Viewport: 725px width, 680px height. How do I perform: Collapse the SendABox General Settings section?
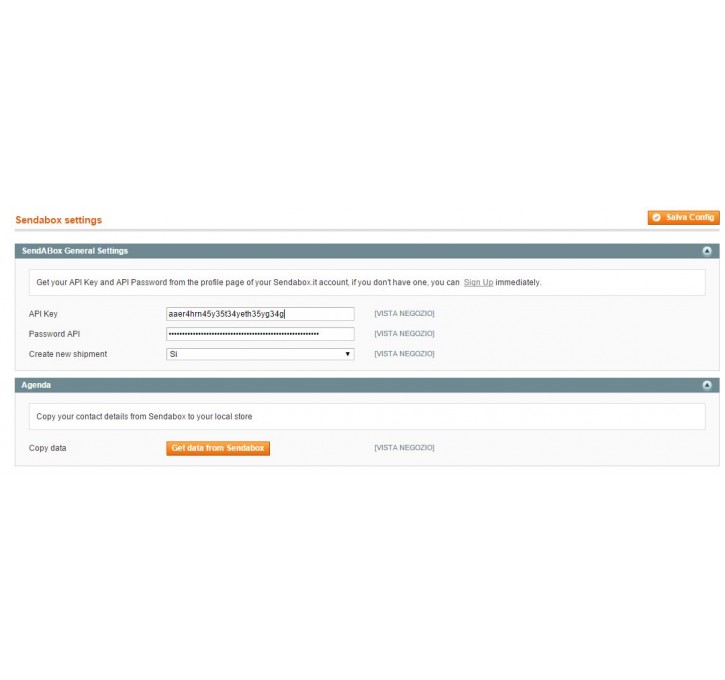click(x=707, y=251)
